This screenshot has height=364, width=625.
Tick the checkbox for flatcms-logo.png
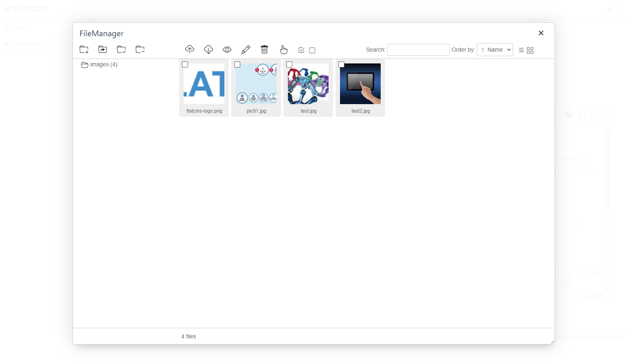click(185, 65)
